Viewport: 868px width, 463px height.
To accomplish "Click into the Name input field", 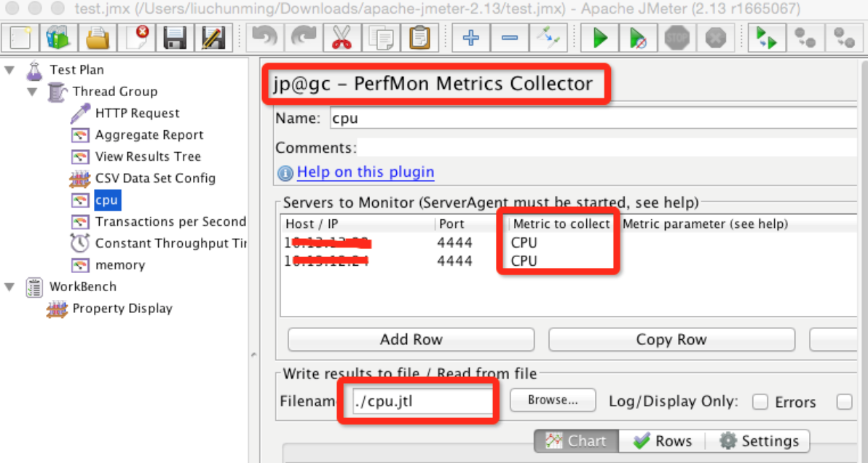I will (x=593, y=119).
